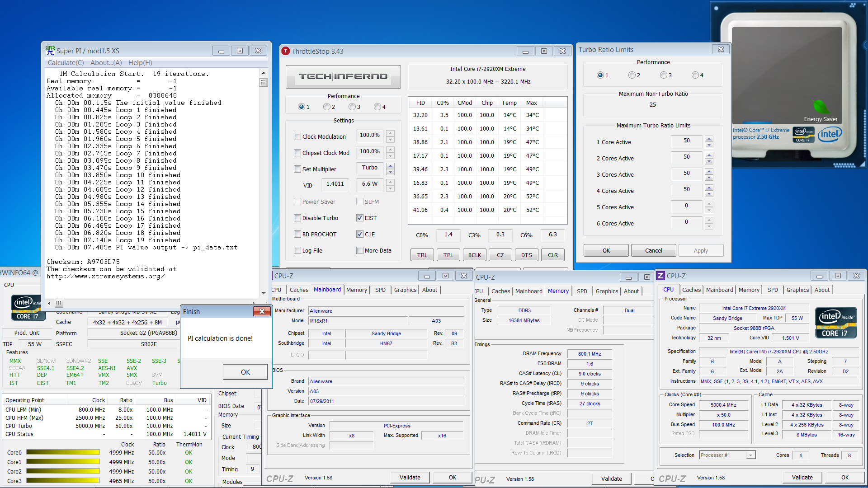Maximize the rightmost CPU-Z window
The height and width of the screenshot is (488, 868).
coord(838,276)
